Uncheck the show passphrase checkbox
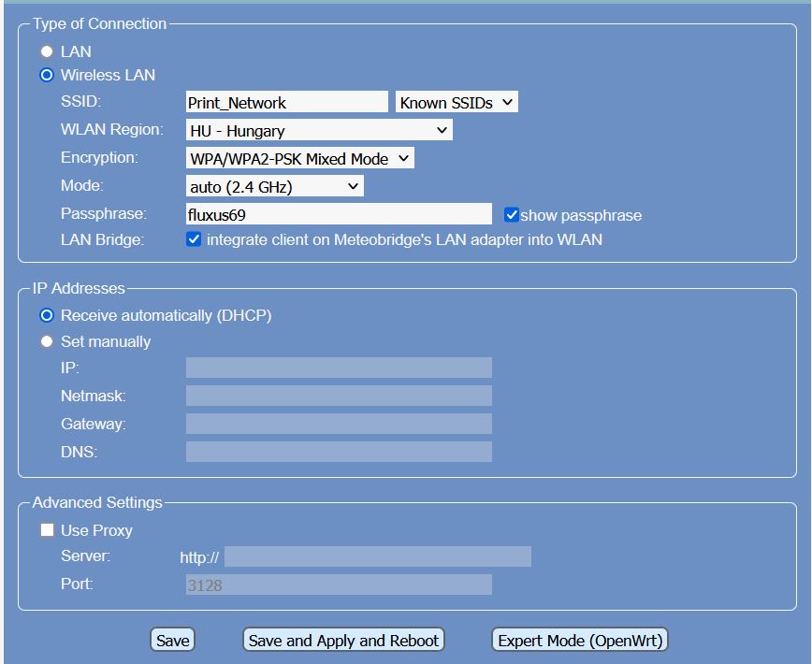This screenshot has width=812, height=664. pyautogui.click(x=511, y=215)
